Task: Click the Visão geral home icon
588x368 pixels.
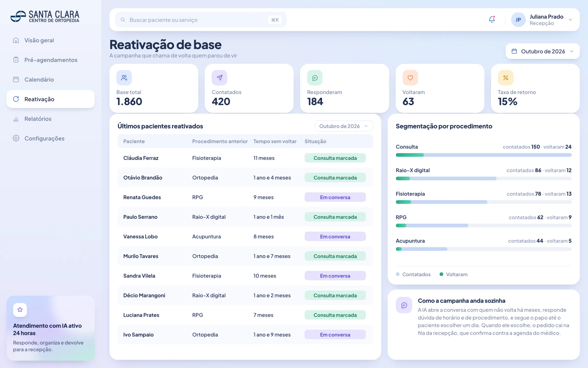Action: pos(16,40)
